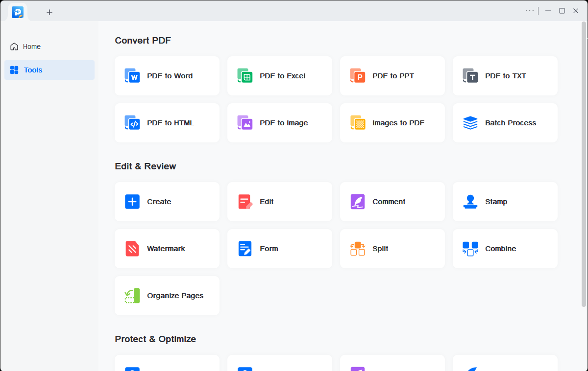Viewport: 588px width, 371px height.
Task: Launch the Comment tool
Action: coord(392,202)
